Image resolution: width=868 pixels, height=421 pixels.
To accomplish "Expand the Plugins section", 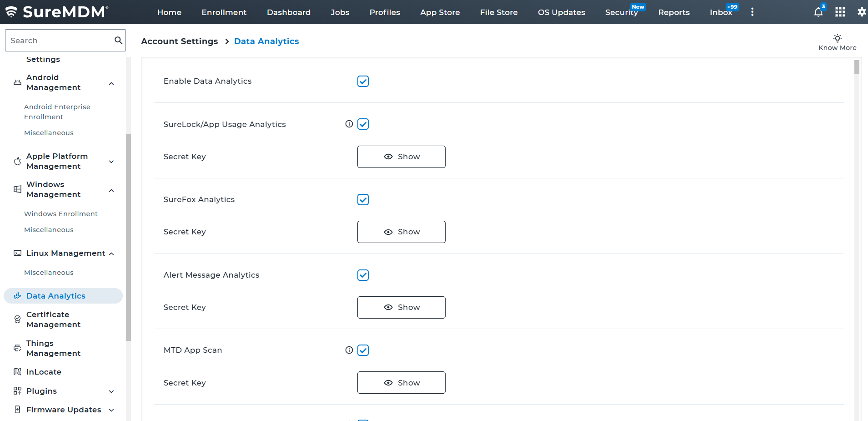I will coord(111,391).
